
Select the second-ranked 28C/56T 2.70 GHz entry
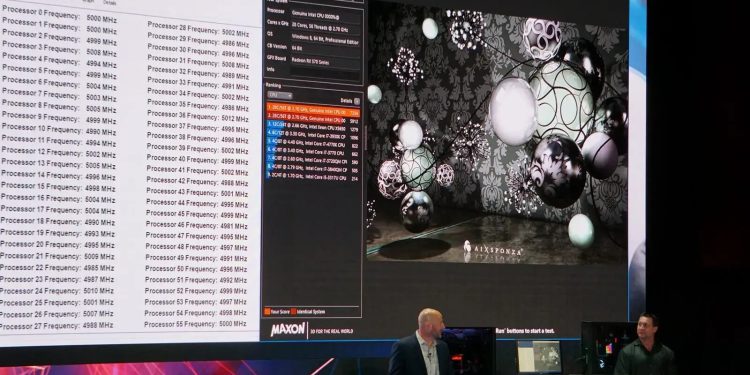pyautogui.click(x=313, y=121)
